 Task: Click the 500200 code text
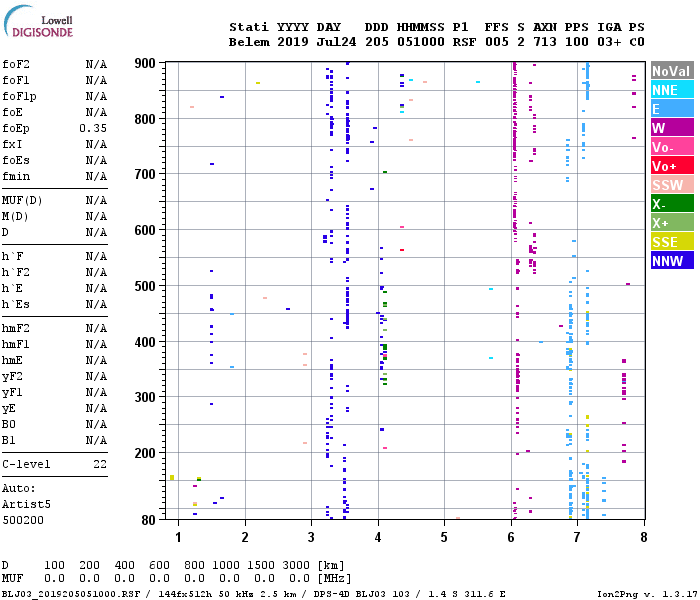(23, 521)
